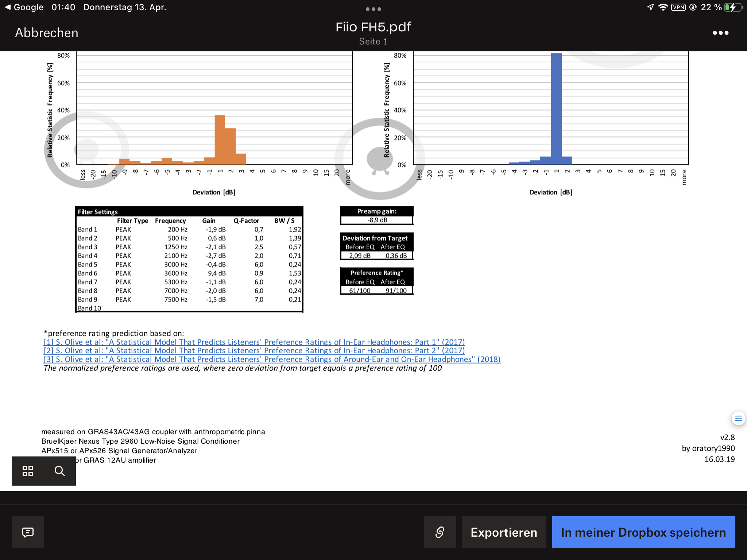747x560 pixels.
Task: Tap the tallest orange histogram bar
Action: tap(220, 140)
